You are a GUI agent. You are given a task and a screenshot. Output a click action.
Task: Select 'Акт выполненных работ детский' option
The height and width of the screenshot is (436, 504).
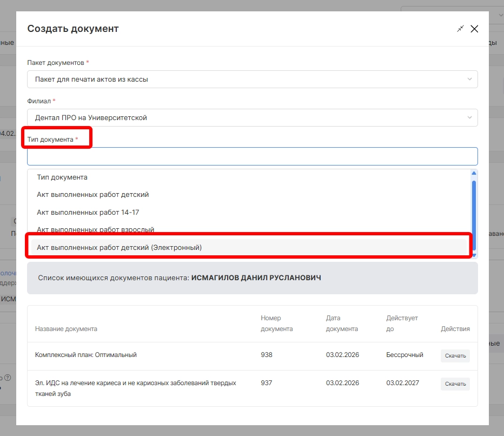[92, 195]
